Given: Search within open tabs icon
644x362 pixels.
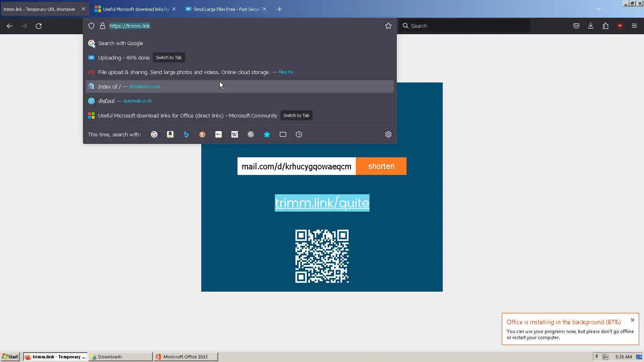Looking at the screenshot, I should [283, 134].
